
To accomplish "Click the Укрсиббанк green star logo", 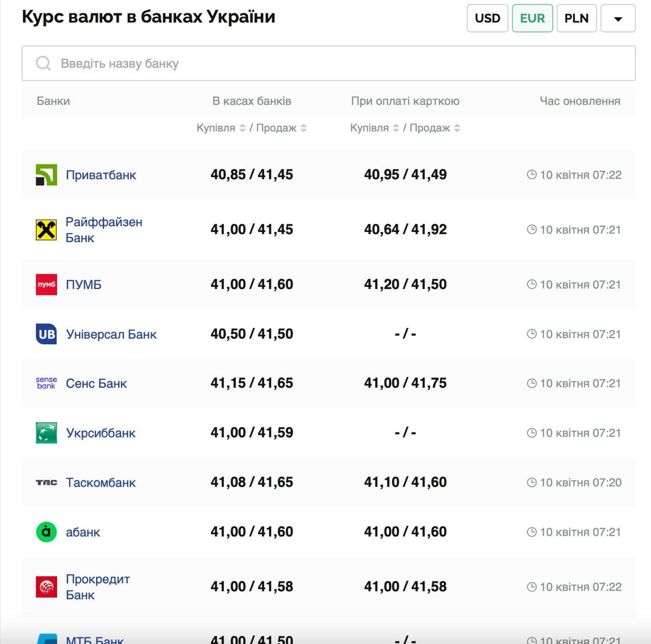I will pyautogui.click(x=46, y=433).
